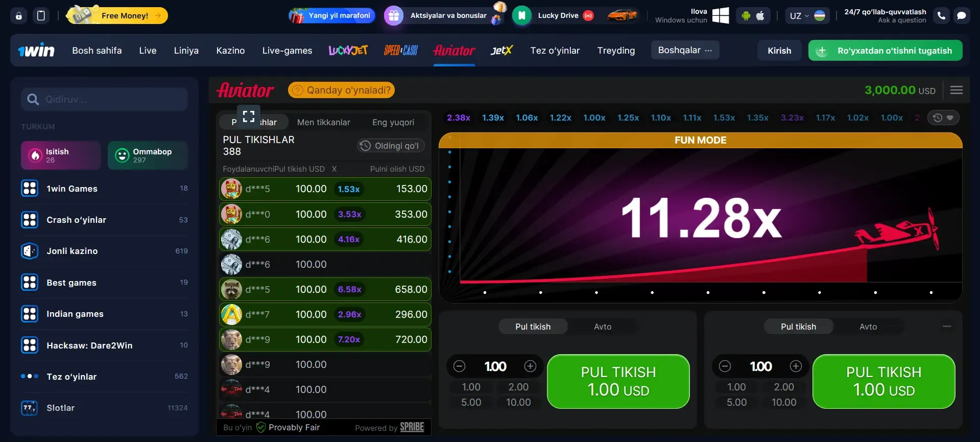The height and width of the screenshot is (442, 980).
Task: Increase the left bet amount with plus
Action: point(530,366)
